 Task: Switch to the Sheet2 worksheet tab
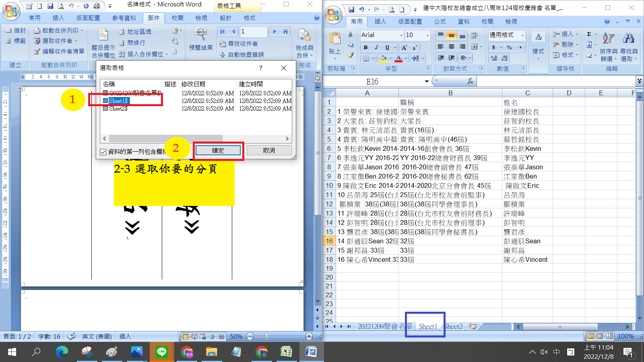pos(454,327)
